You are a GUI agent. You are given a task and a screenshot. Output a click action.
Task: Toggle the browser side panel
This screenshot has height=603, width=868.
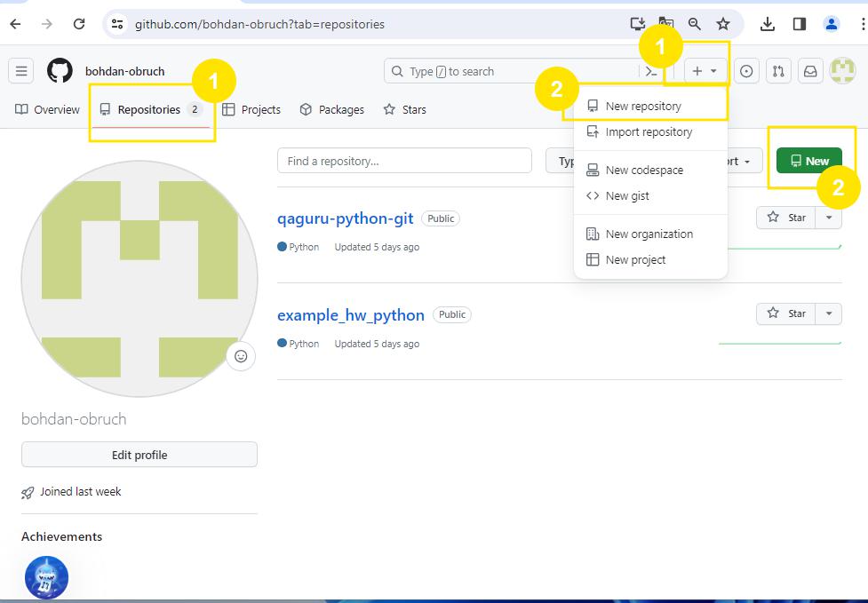pyautogui.click(x=800, y=24)
